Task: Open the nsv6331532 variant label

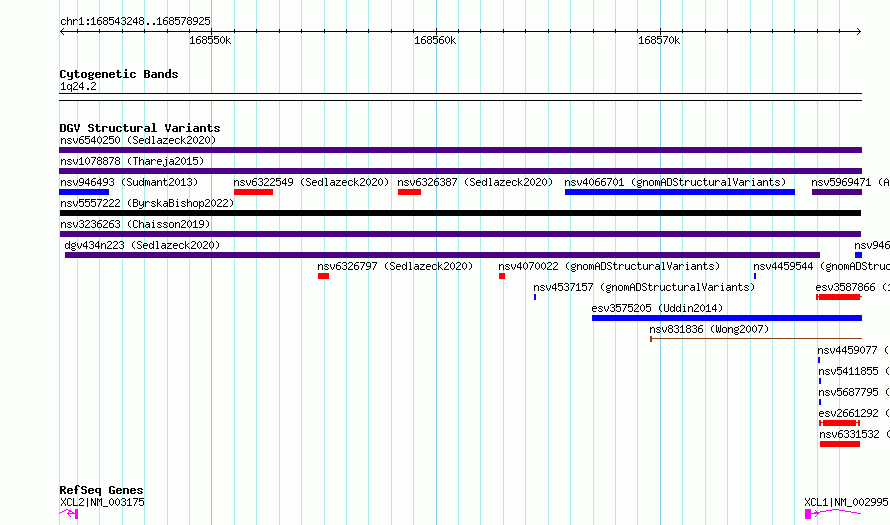Action: pos(854,434)
